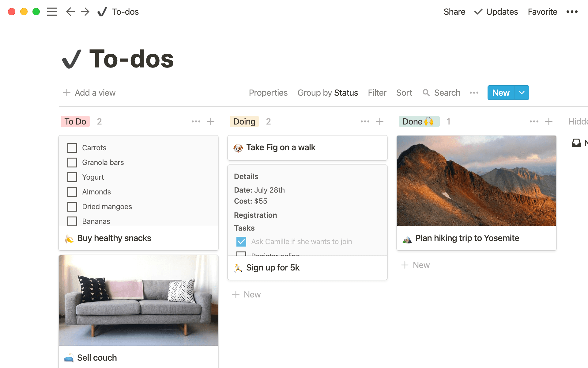Viewport: 588px width, 368px height.
Task: Open more options for the Done group
Action: 534,121
